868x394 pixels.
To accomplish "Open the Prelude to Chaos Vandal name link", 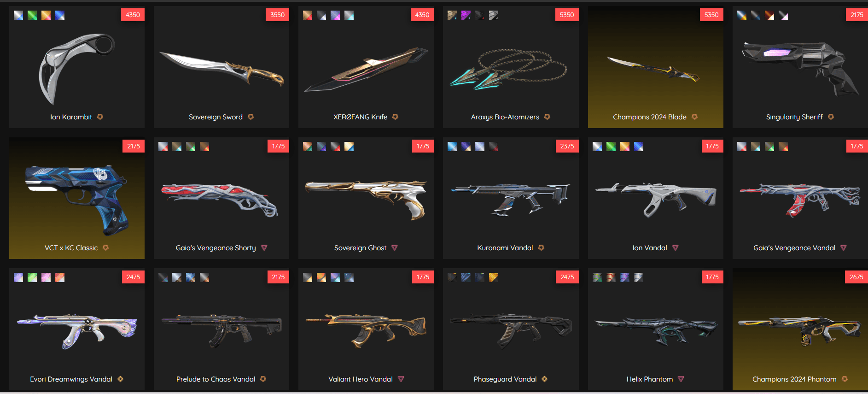I will [x=216, y=379].
